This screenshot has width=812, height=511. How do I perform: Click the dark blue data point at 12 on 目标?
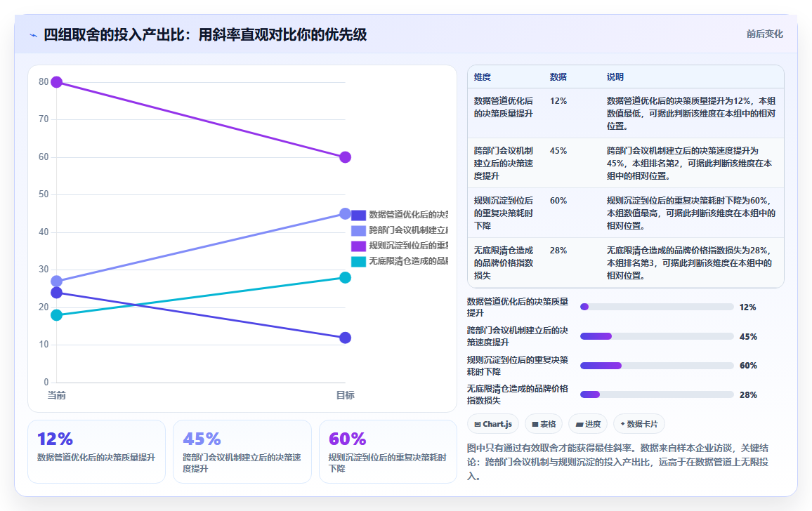(346, 338)
